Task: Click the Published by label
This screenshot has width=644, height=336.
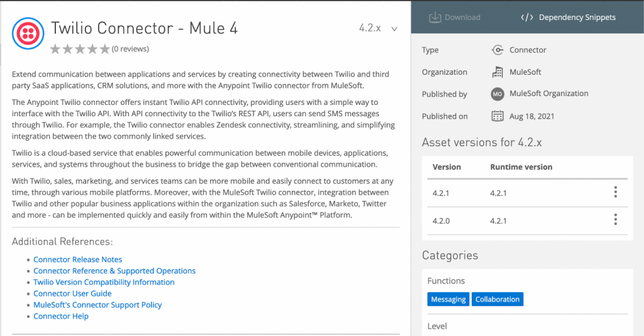Action: (445, 94)
